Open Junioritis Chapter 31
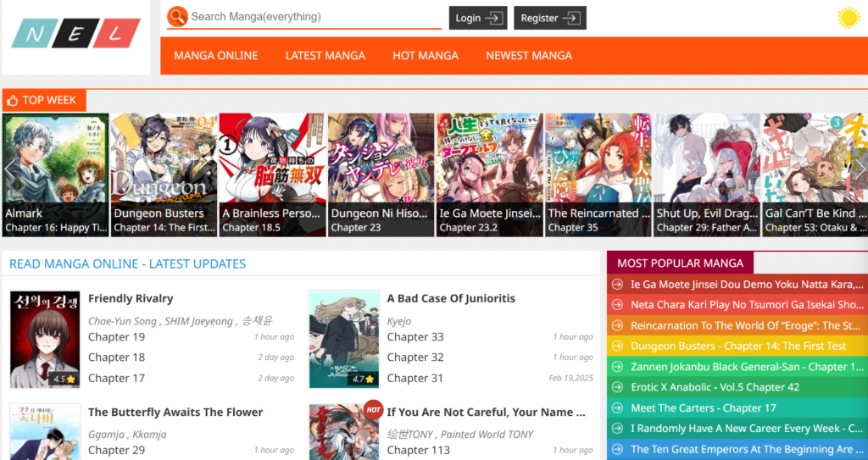 pyautogui.click(x=415, y=379)
